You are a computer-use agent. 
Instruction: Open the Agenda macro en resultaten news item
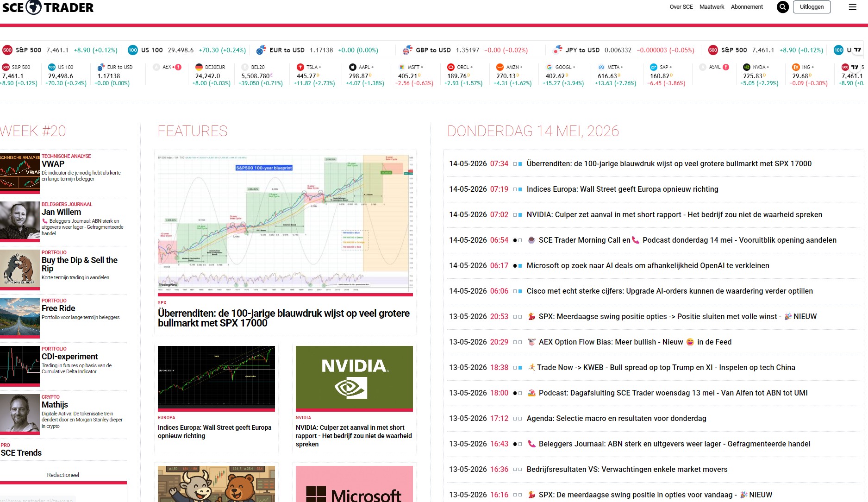pos(616,418)
